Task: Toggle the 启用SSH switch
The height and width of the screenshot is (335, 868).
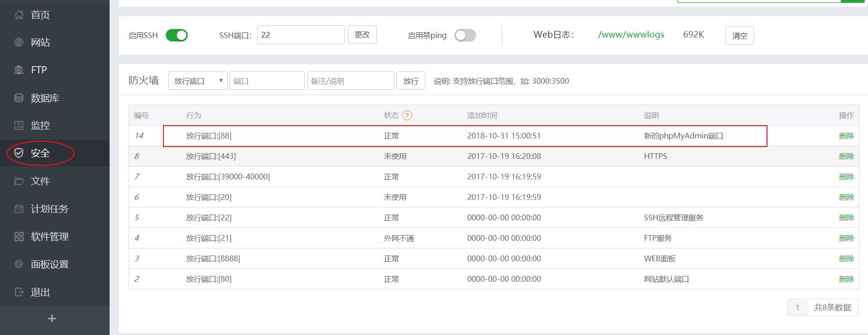Action: [177, 35]
